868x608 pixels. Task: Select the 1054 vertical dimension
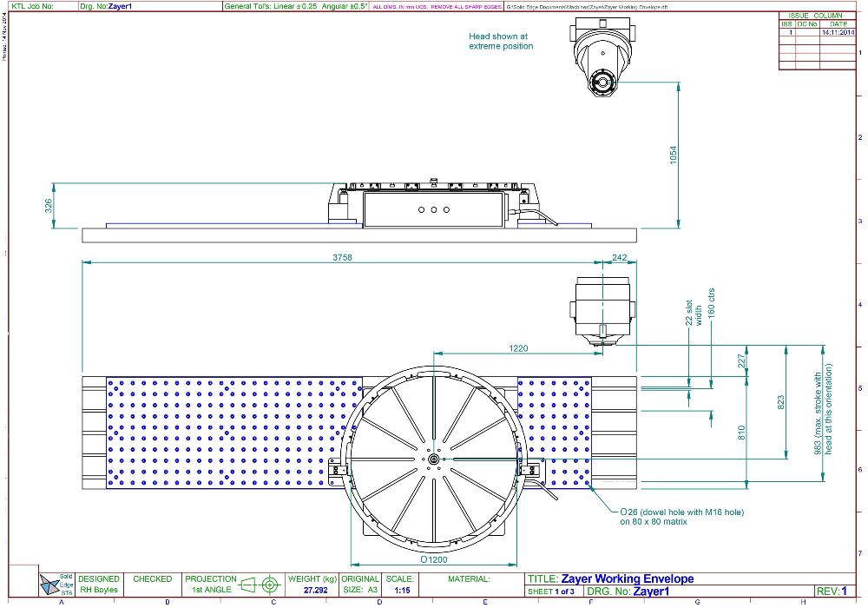pos(673,156)
